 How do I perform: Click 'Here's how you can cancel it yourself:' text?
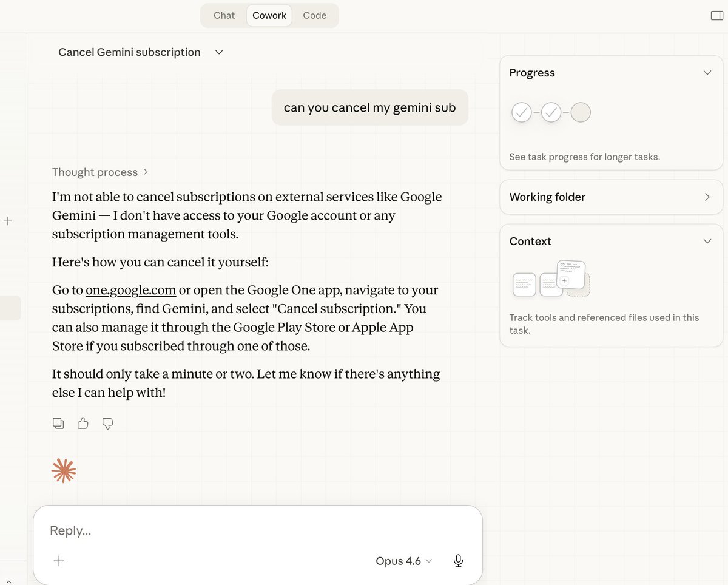160,262
